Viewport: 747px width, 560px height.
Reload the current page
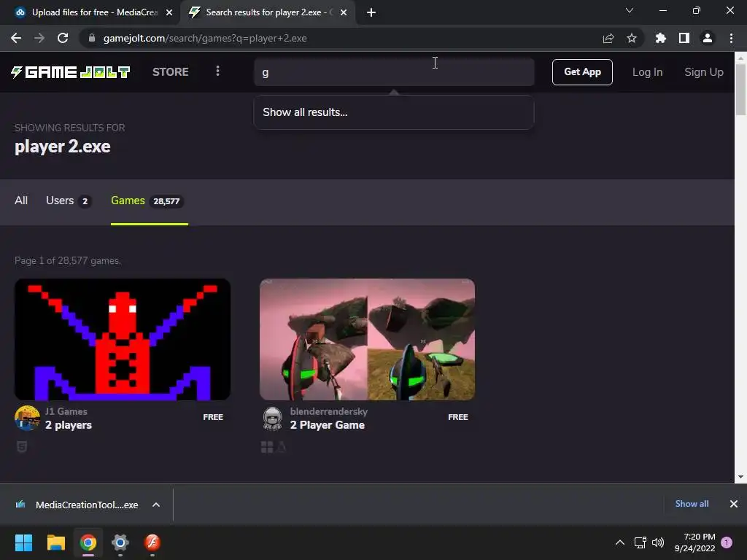(x=63, y=38)
